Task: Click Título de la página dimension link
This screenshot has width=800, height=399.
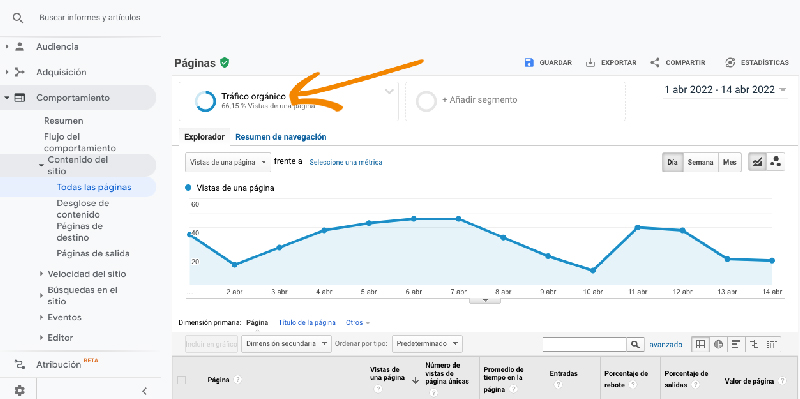Action: (x=307, y=322)
